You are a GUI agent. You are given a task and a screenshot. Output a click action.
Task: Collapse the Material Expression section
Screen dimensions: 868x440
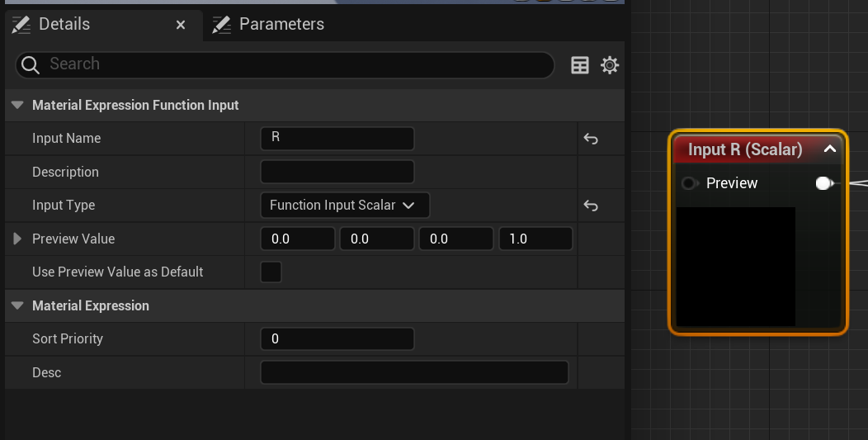pos(17,305)
